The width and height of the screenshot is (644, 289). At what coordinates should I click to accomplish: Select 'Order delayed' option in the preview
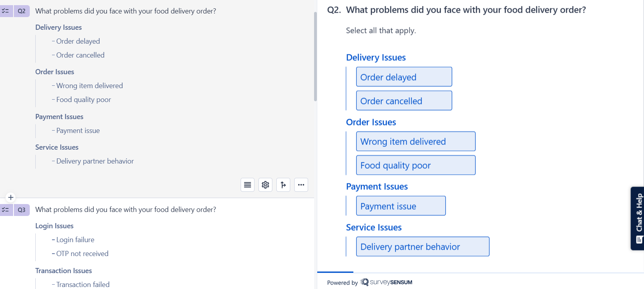tap(404, 77)
